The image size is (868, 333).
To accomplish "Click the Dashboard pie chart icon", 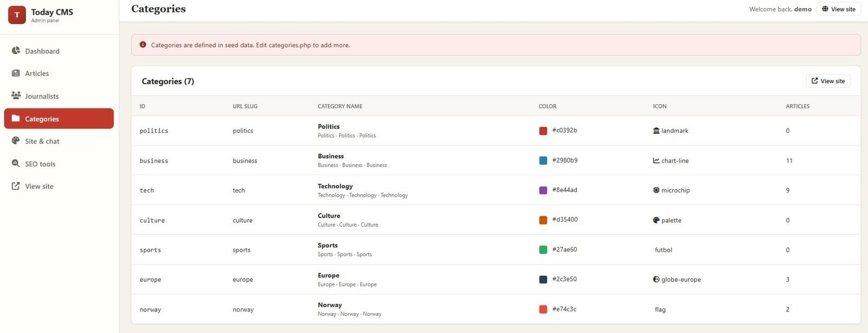I will pyautogui.click(x=16, y=50).
